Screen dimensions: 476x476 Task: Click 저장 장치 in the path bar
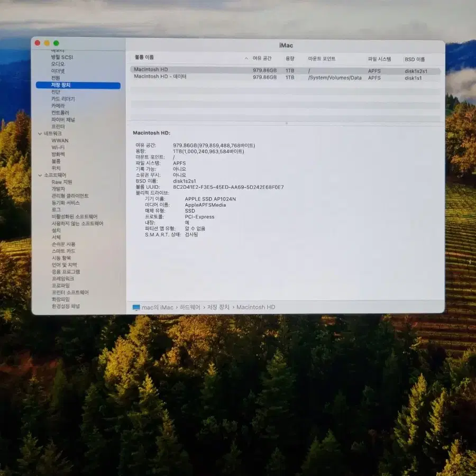218,307
